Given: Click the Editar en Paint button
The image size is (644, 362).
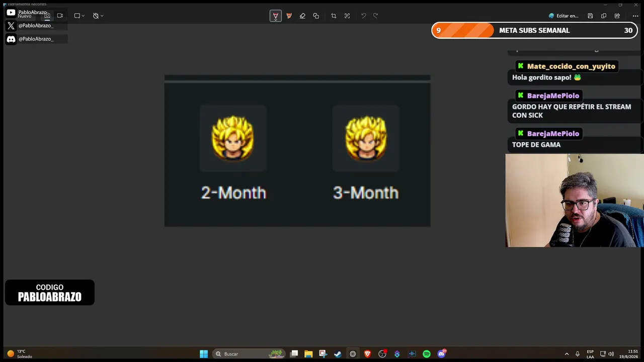Looking at the screenshot, I should (x=563, y=16).
